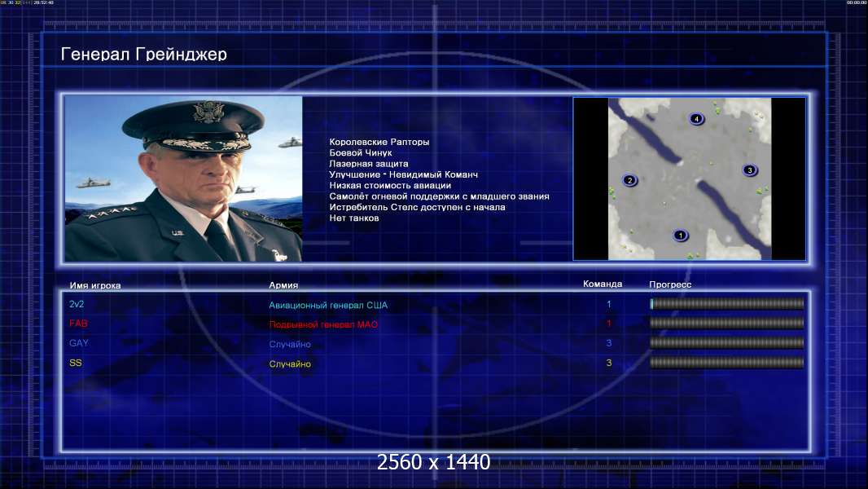This screenshot has width=868, height=489.
Task: Click team number in 2v2 row
Action: click(x=609, y=304)
